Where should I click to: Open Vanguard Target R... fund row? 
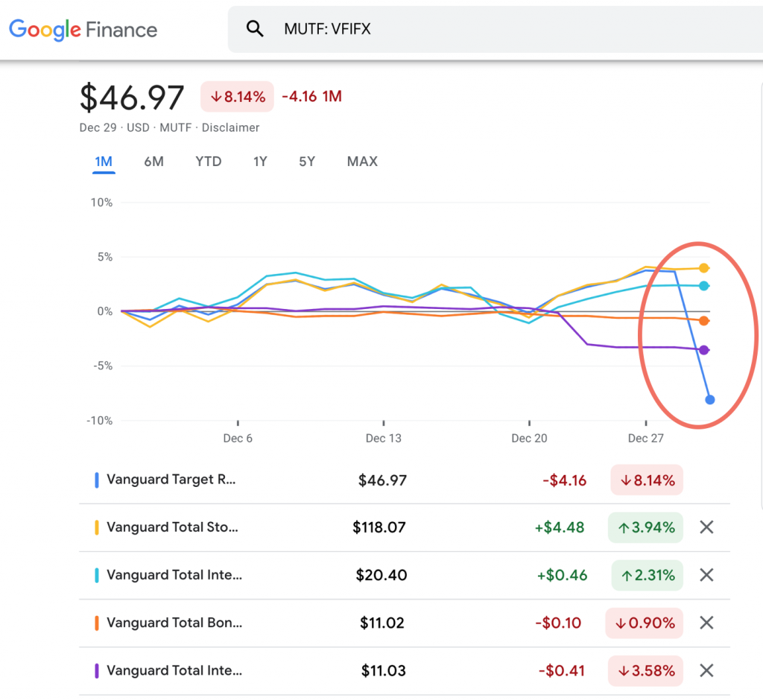[405, 480]
